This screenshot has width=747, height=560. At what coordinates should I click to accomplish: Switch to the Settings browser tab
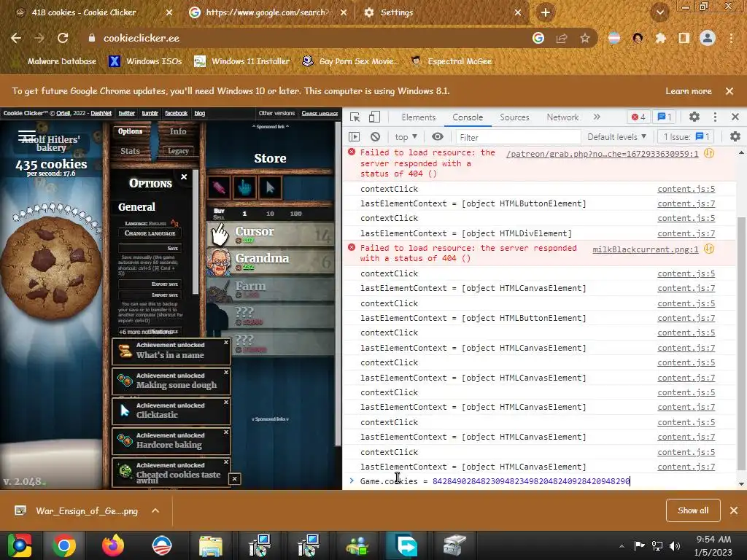(443, 13)
